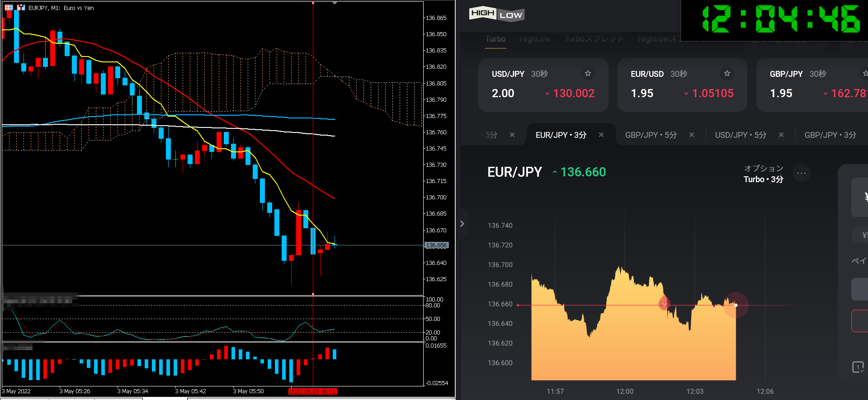Toggle the EUR/USD 30秒 favorite star
The image size is (868, 400).
(727, 73)
